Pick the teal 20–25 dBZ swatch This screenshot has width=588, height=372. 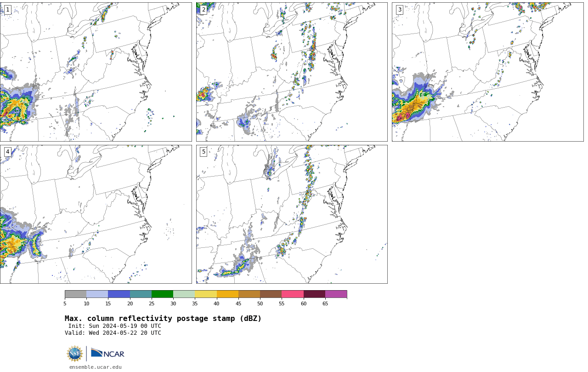point(141,294)
